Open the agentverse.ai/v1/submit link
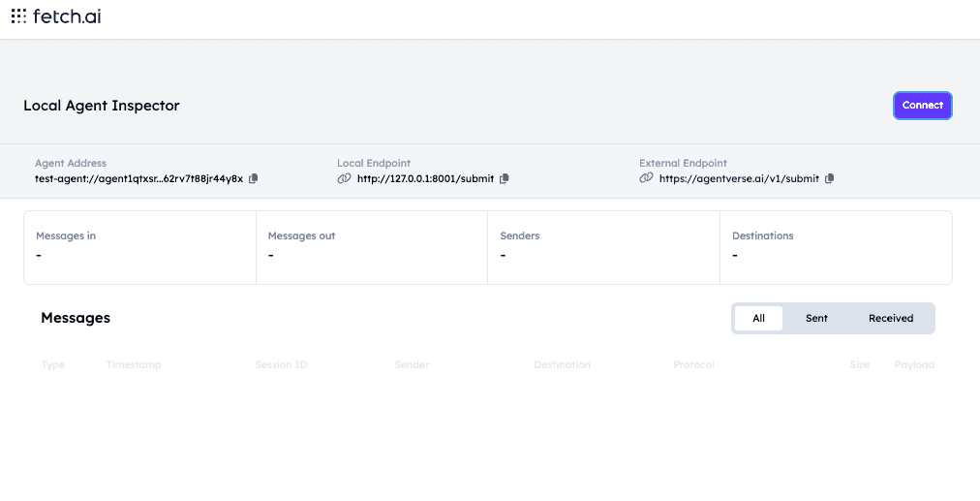The image size is (980, 501). (739, 178)
